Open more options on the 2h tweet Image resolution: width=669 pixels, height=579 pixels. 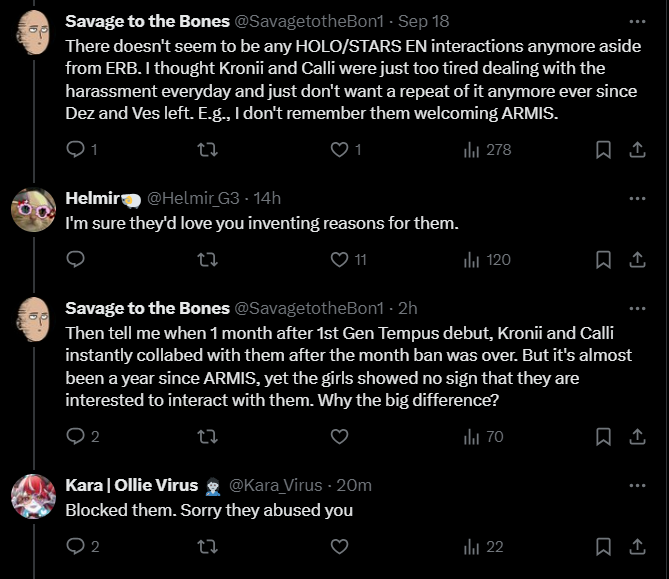[636, 307]
